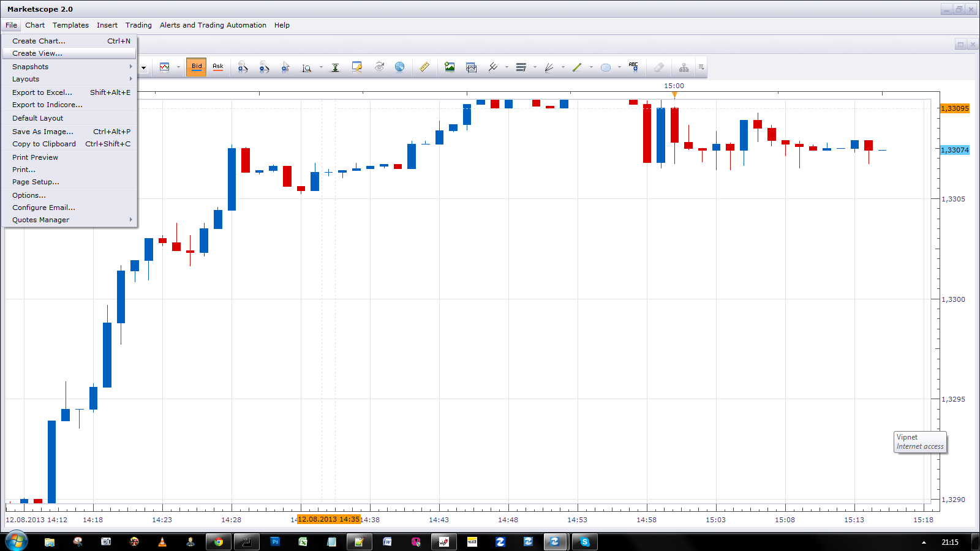The image size is (980, 551).
Task: Click the vertical zoom icon
Action: pyautogui.click(x=307, y=67)
